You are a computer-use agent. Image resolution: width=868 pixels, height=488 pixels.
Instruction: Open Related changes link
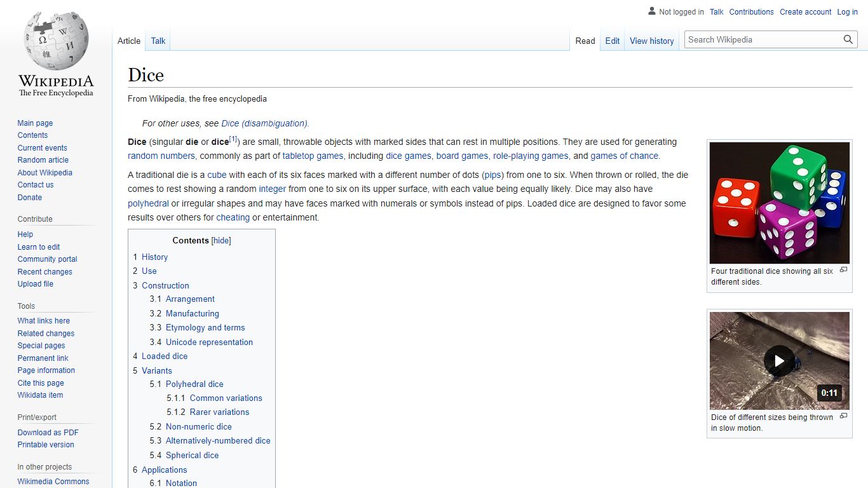[46, 334]
